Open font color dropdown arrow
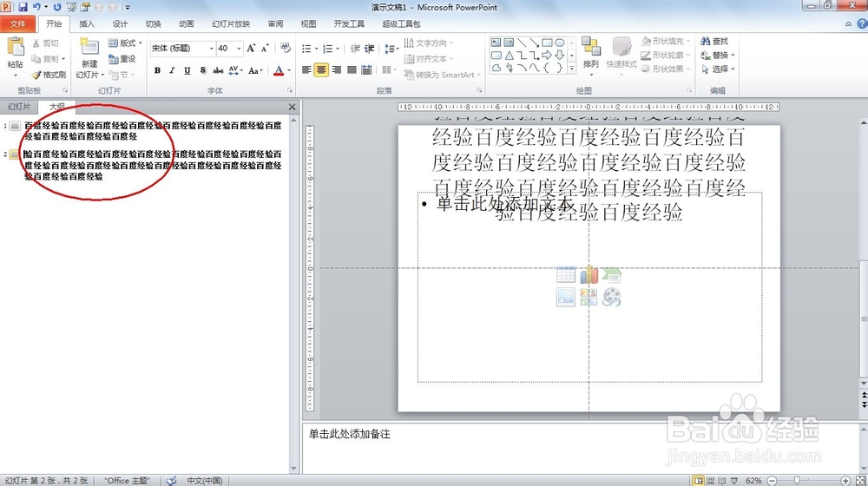 (x=289, y=70)
